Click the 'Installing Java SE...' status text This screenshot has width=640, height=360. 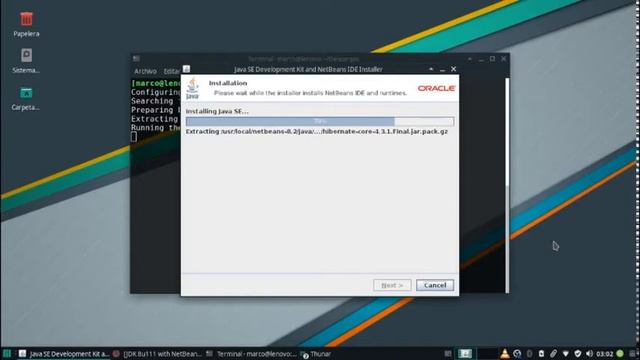point(217,111)
